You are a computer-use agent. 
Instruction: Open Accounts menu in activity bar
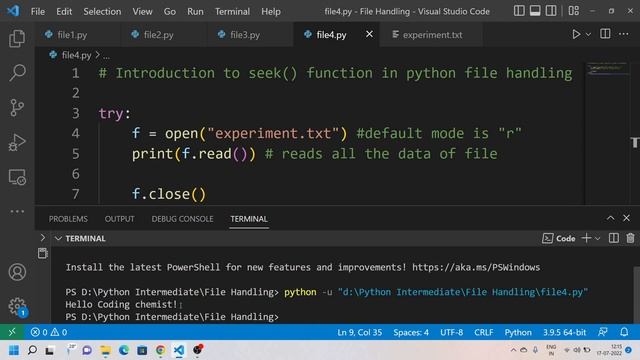click(17, 272)
